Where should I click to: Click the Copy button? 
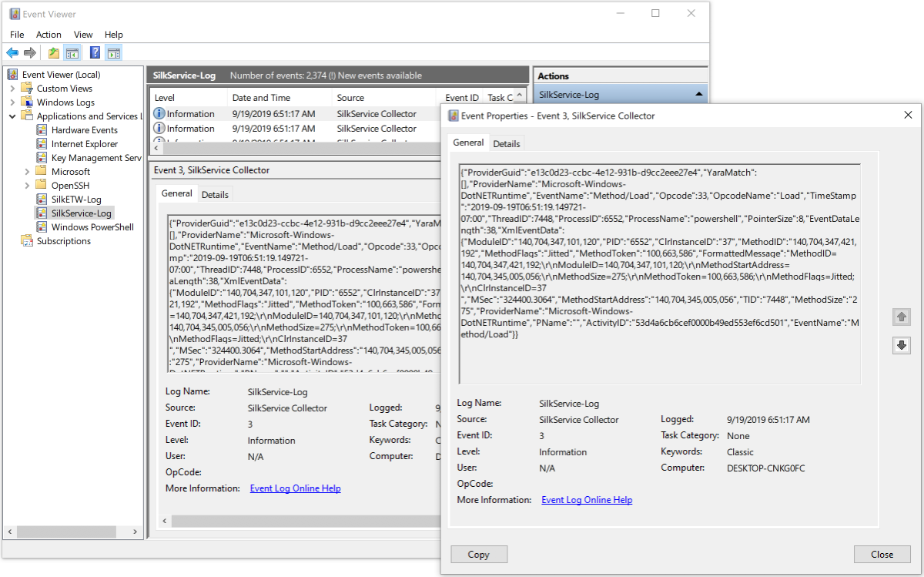click(479, 555)
